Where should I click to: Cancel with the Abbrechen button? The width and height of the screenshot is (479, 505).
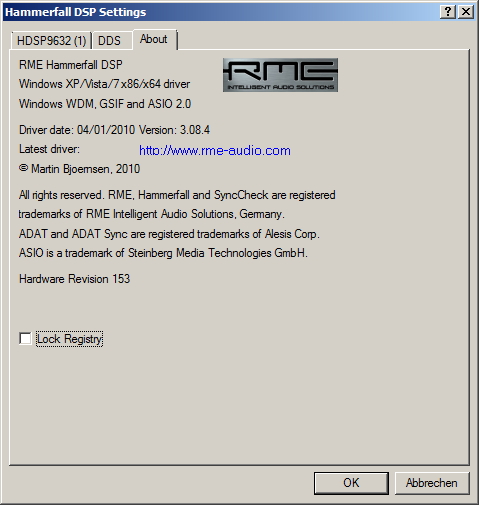pyautogui.click(x=432, y=483)
